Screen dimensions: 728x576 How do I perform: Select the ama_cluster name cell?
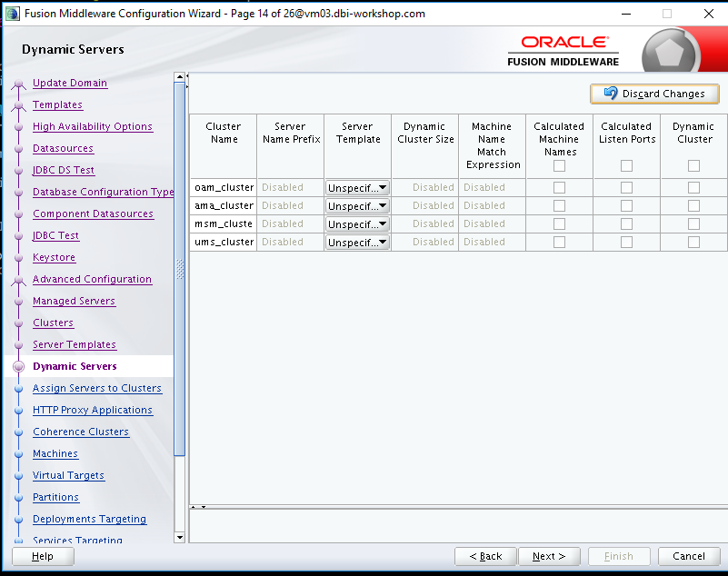click(224, 205)
